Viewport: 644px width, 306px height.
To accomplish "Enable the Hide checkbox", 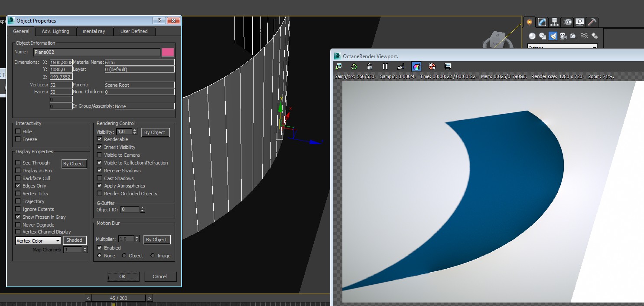I will click(x=18, y=132).
